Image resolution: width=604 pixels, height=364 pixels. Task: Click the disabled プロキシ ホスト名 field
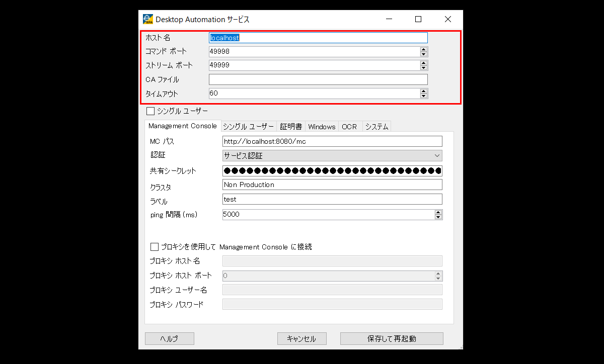tap(332, 260)
